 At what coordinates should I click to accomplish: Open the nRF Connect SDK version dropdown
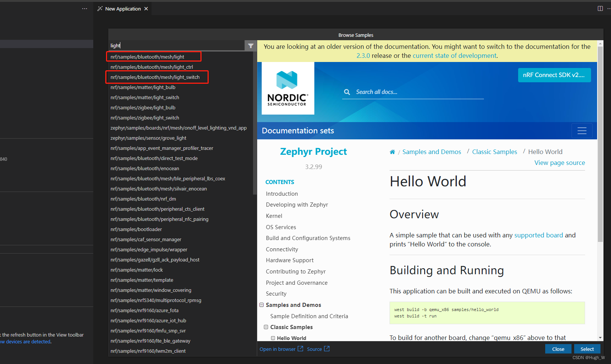554,75
